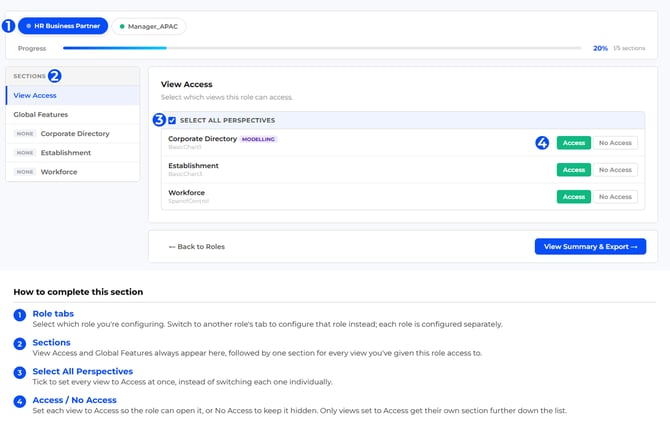Image resolution: width=670 pixels, height=421 pixels.
Task: Tick the Select All Perspectives checkbox
Action: 172,121
